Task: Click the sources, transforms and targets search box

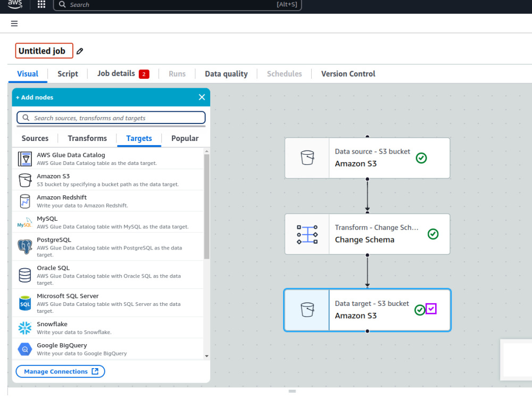Action: (x=111, y=118)
